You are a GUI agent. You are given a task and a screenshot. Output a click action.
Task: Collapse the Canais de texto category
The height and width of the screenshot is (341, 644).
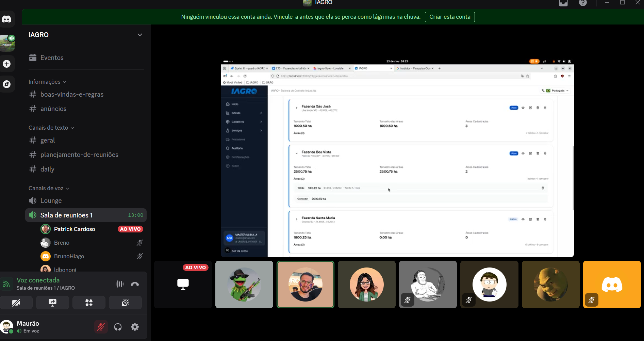51,128
